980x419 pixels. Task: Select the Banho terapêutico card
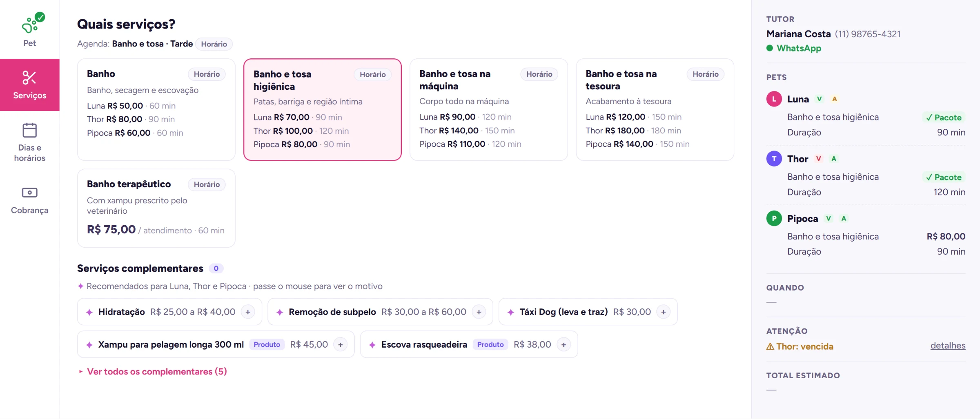click(156, 208)
